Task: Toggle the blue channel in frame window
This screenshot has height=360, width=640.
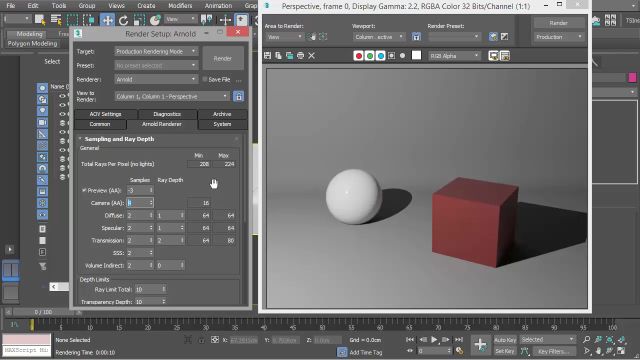Action: 380,56
